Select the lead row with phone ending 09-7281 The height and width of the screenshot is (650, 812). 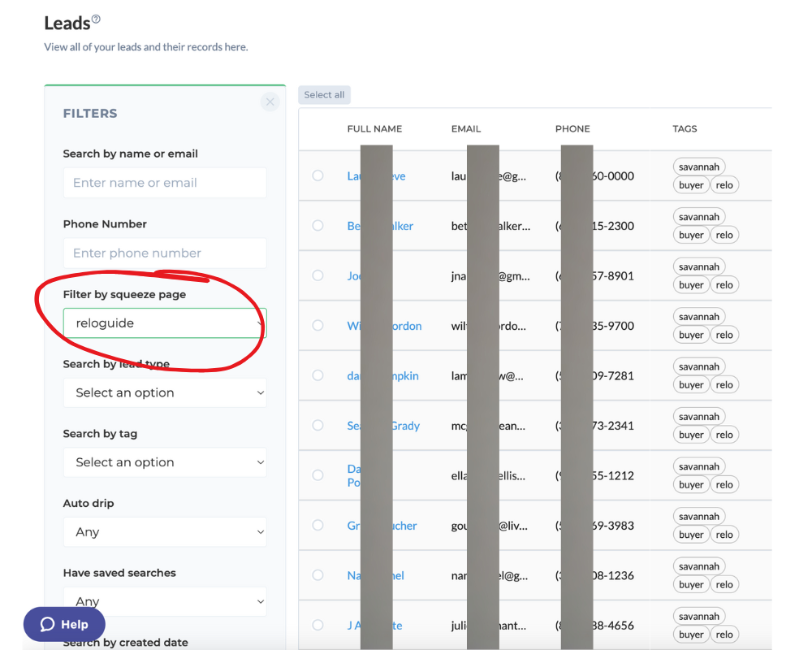click(318, 375)
